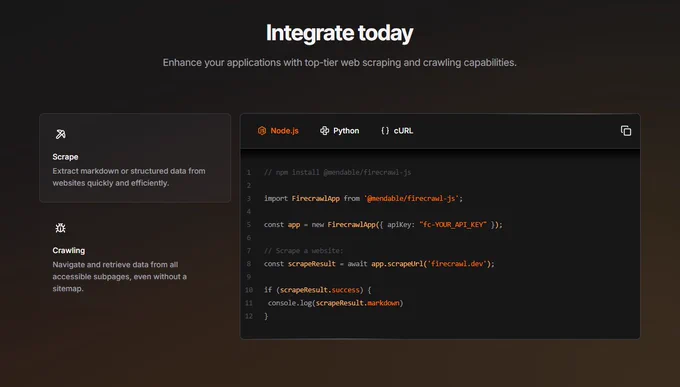Switch to the cURL tab
680x387 pixels.
397,131
